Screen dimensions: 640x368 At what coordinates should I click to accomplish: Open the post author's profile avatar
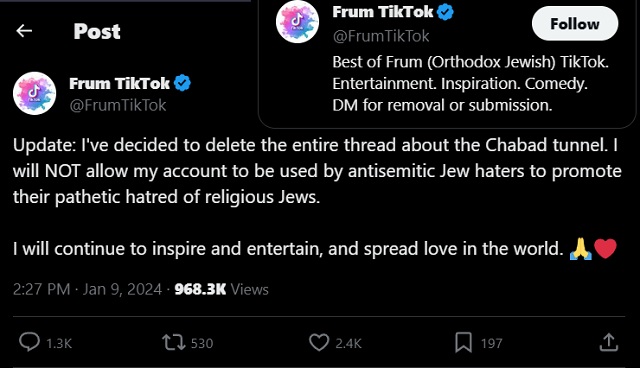point(35,93)
